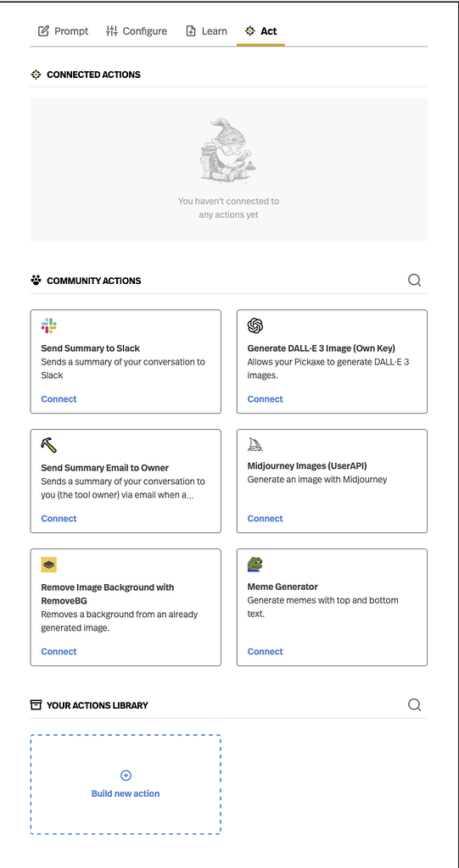Select the Midjourney sailboat icon
This screenshot has width=459, height=868.
[255, 445]
